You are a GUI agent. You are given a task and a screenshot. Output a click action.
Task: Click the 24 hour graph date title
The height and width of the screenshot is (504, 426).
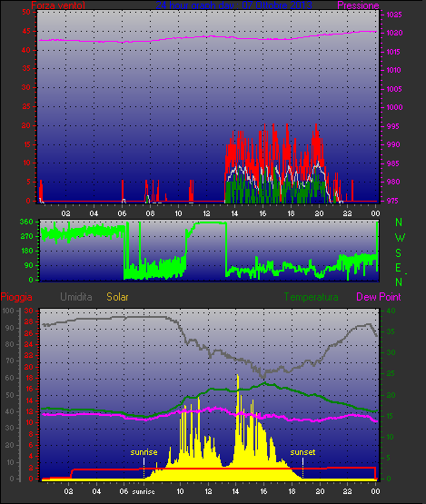(x=233, y=5)
